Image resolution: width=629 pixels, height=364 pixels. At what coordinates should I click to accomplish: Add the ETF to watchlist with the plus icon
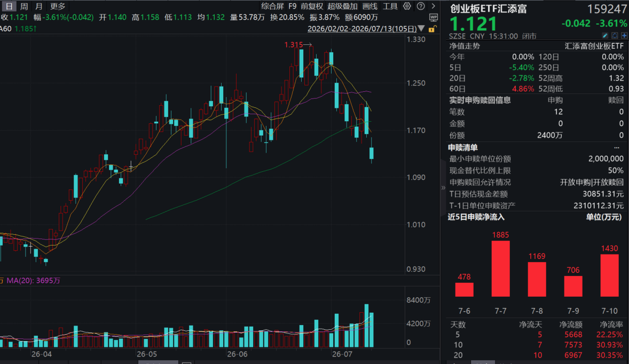point(624,36)
